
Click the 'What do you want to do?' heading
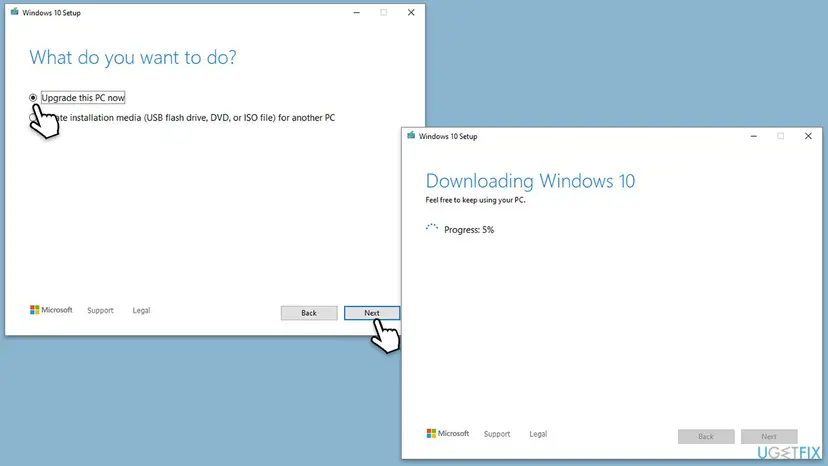(x=133, y=57)
